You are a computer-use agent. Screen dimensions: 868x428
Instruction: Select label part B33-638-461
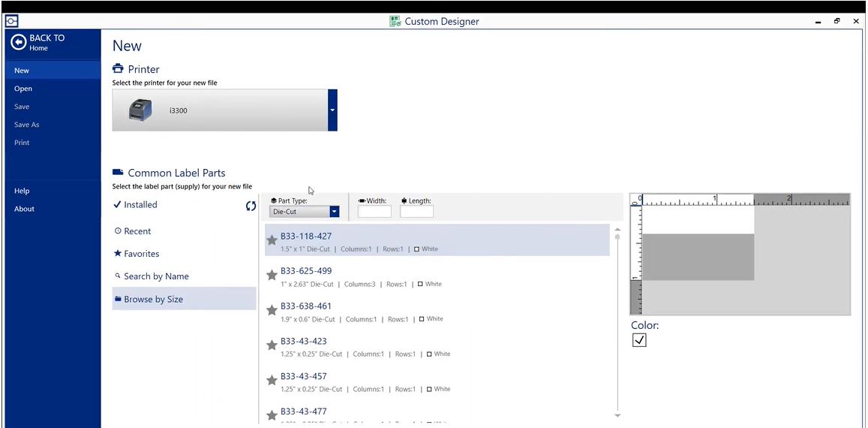437,311
